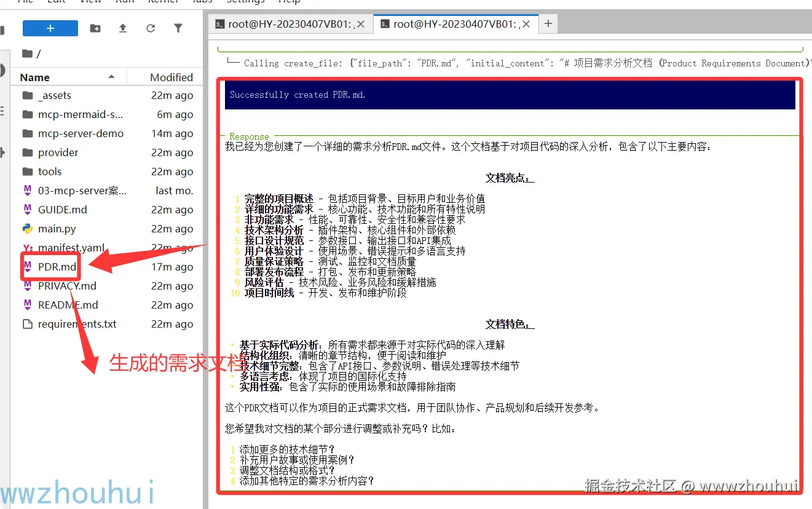Select the main.py file name
Screen dimensions: 812x509
point(57,229)
